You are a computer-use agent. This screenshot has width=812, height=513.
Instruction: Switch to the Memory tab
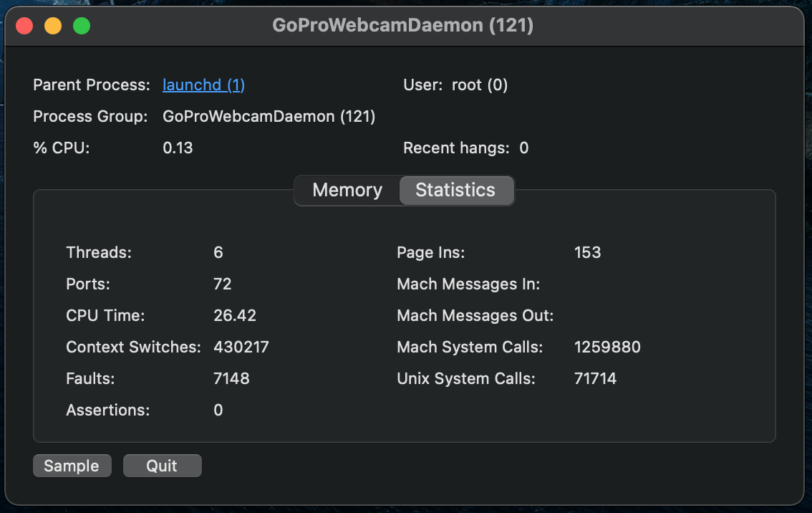tap(347, 190)
